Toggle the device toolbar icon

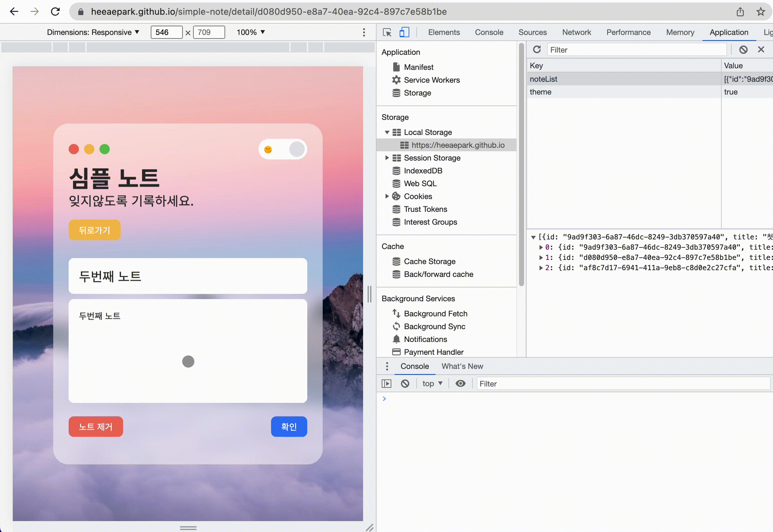[x=404, y=32]
